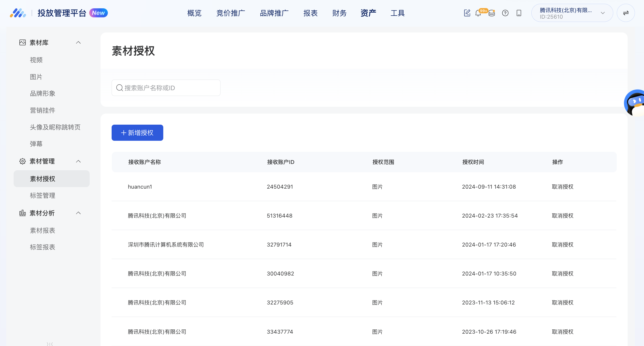Collapse the 素材库 section
Image resolution: width=644 pixels, height=346 pixels.
pos(78,43)
